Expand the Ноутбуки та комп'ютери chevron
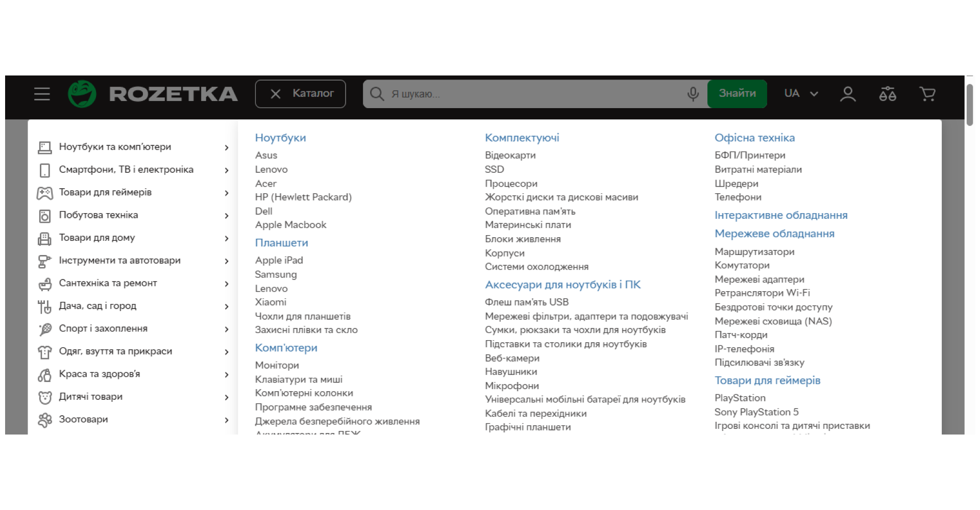 [227, 147]
